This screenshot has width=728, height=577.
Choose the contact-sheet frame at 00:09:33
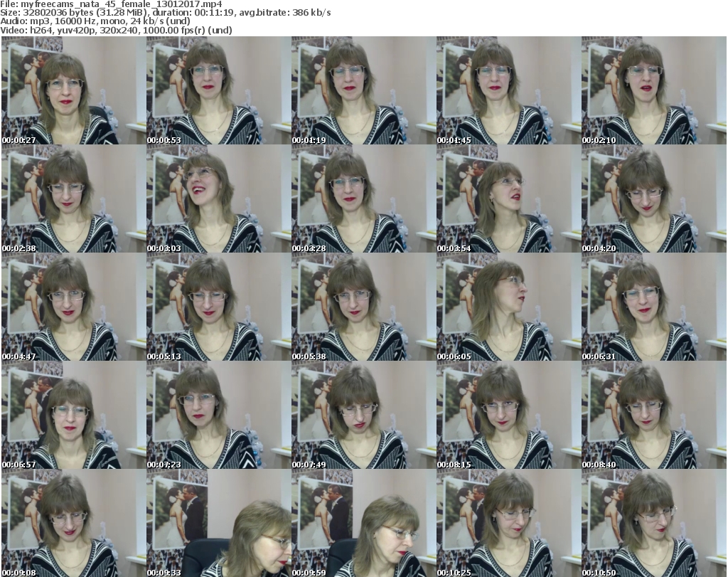coord(219,523)
